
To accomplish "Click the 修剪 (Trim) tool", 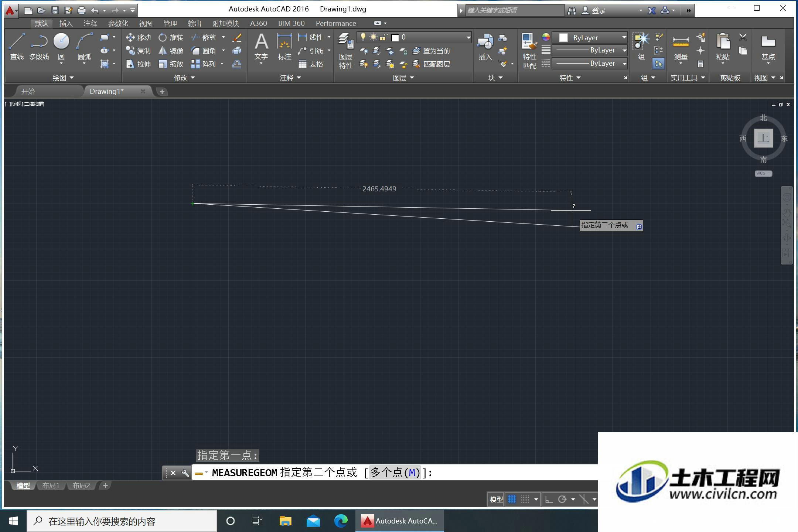I will click(204, 37).
